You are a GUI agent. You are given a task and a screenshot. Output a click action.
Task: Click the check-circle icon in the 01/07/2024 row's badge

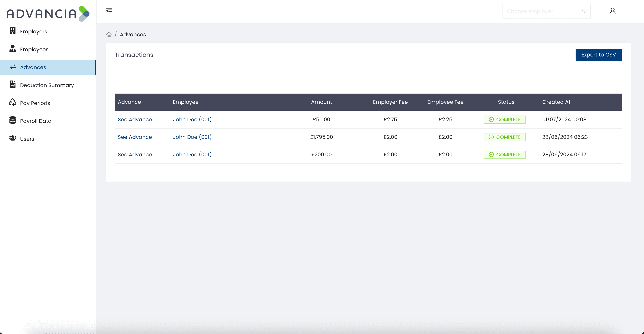491,119
